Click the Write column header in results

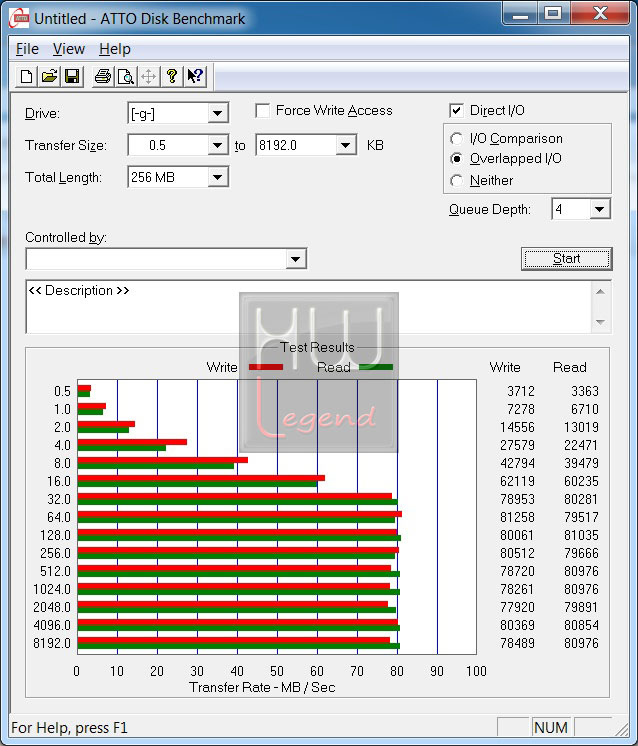505,367
